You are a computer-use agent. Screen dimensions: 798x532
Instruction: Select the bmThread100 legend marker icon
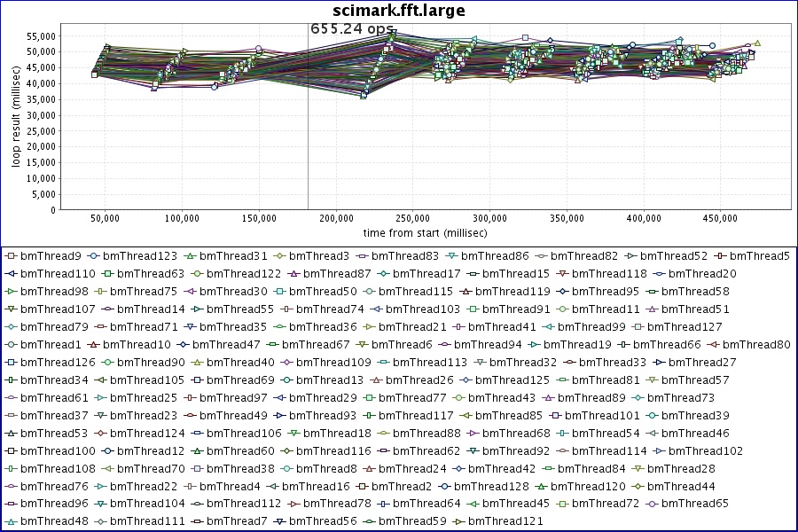11,450
